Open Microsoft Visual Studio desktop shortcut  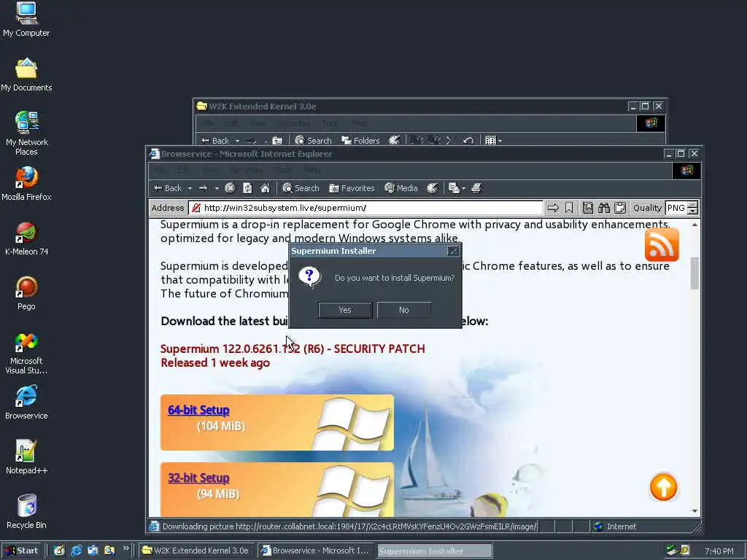[27, 353]
